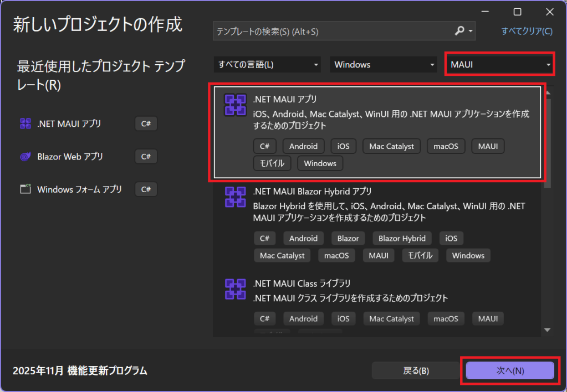Click recent .NET MAUI アプリ icon in left list
The height and width of the screenshot is (392, 567).
coord(25,124)
